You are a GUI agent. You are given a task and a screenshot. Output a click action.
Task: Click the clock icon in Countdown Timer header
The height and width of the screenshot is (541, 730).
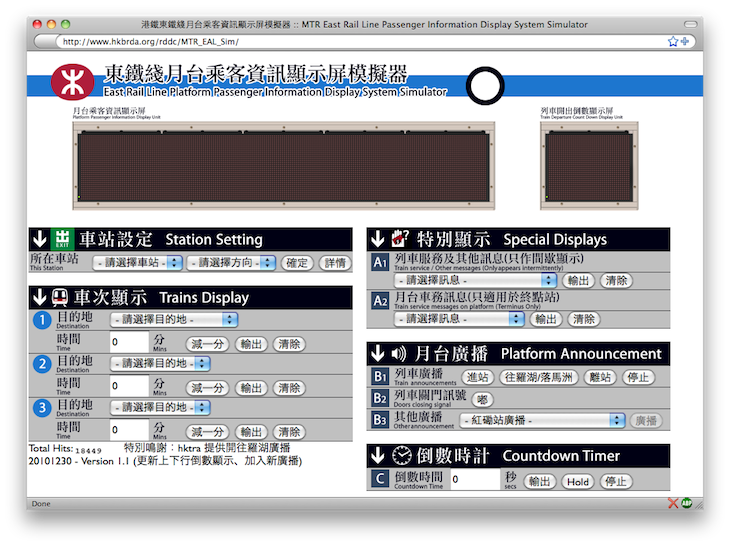401,455
